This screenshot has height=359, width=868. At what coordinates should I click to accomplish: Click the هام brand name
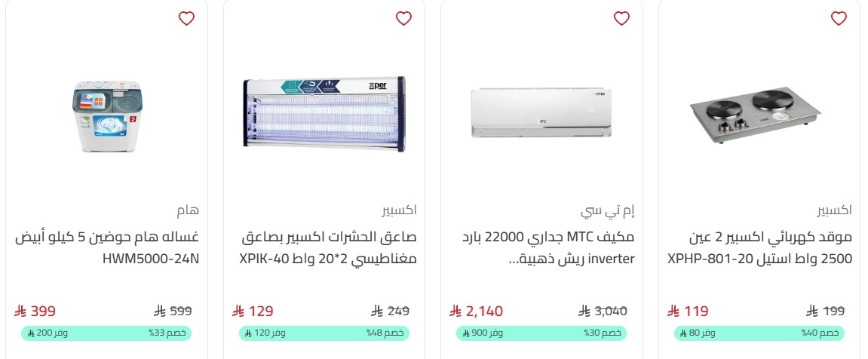(187, 210)
